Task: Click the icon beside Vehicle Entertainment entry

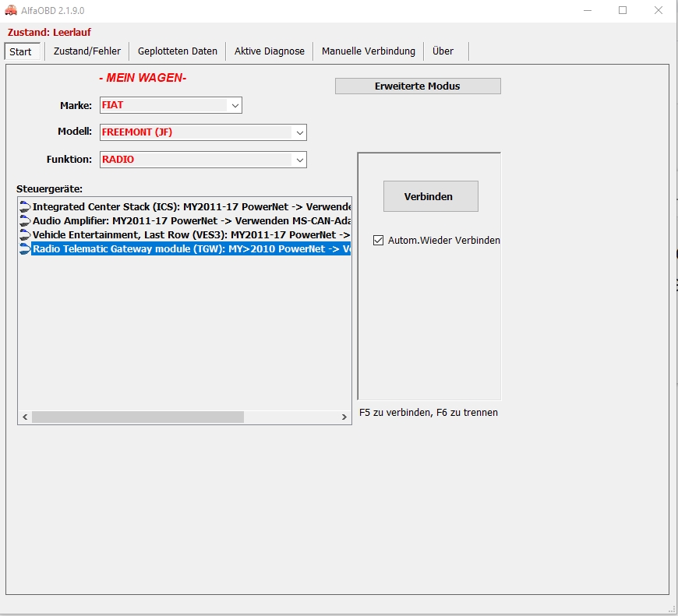Action: [25, 235]
